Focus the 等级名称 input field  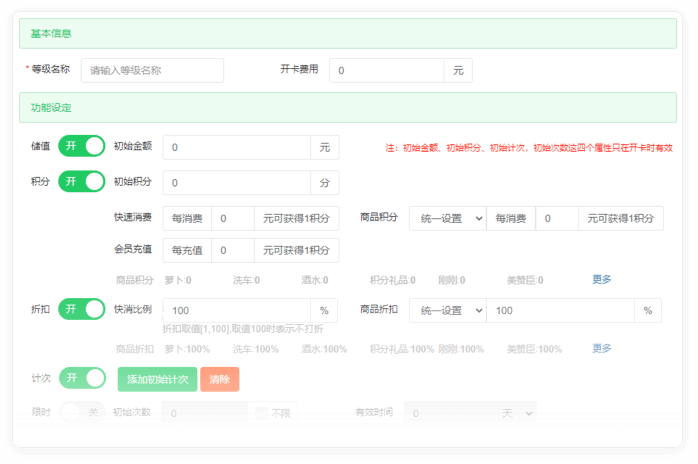152,70
